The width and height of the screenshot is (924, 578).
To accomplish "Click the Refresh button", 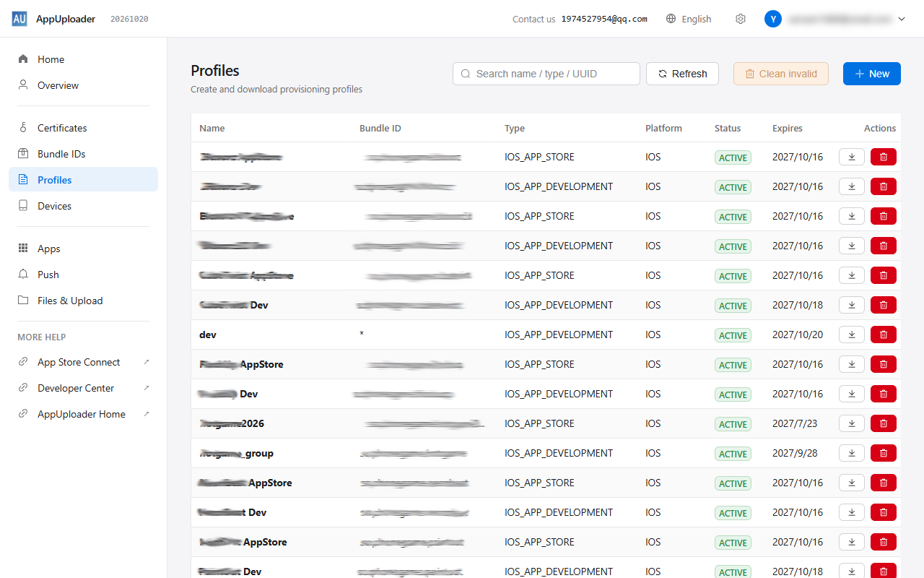I will tap(682, 74).
